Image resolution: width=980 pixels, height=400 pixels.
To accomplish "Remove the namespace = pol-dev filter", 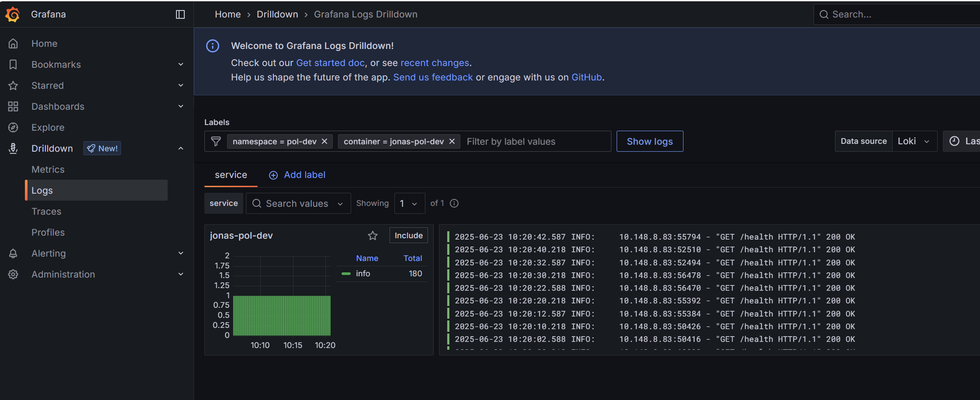I will pos(324,141).
